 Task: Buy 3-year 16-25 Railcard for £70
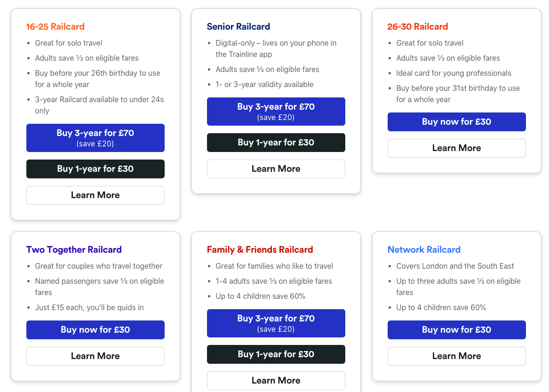95,137
